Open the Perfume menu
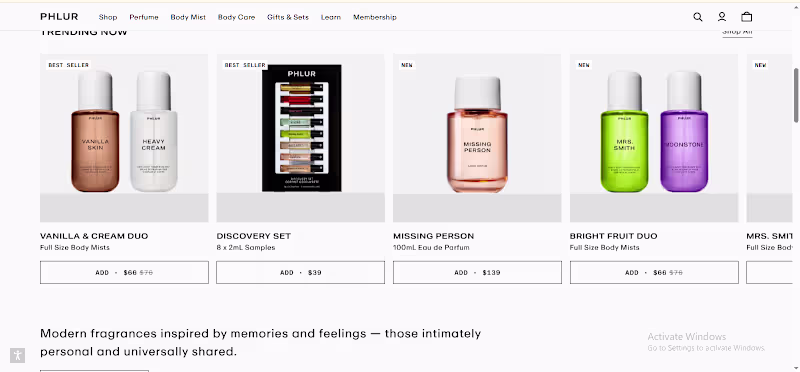The height and width of the screenshot is (372, 800). pyautogui.click(x=144, y=17)
